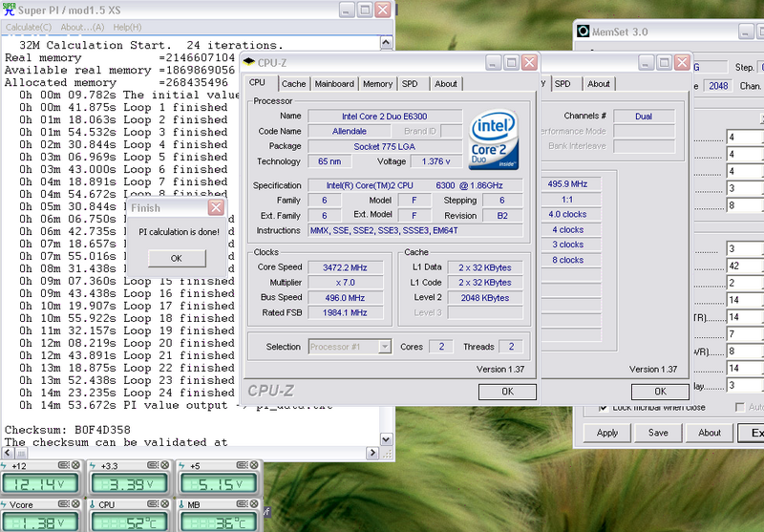Click OK in front CPU-Z window
The width and height of the screenshot is (764, 532).
[507, 392]
